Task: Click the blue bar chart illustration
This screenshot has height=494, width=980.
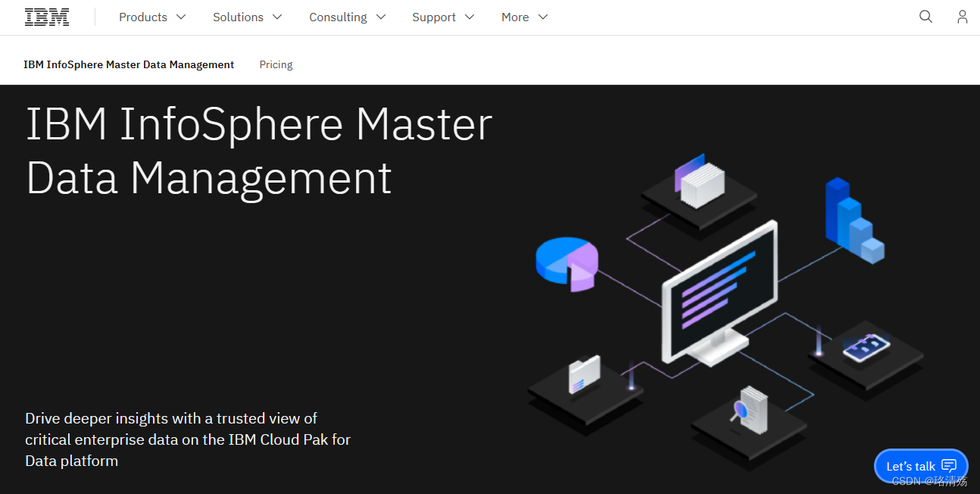Action: 854,220
